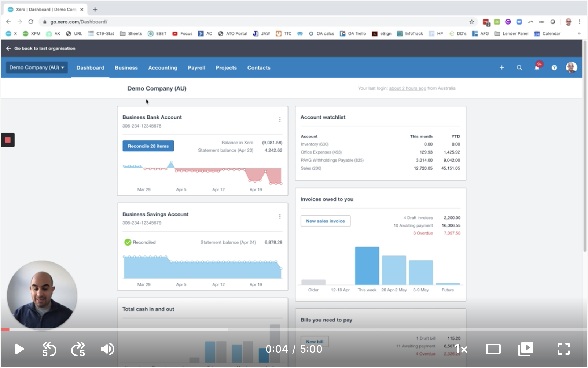Open the Contacts menu
The width and height of the screenshot is (588, 368).
pyautogui.click(x=259, y=68)
